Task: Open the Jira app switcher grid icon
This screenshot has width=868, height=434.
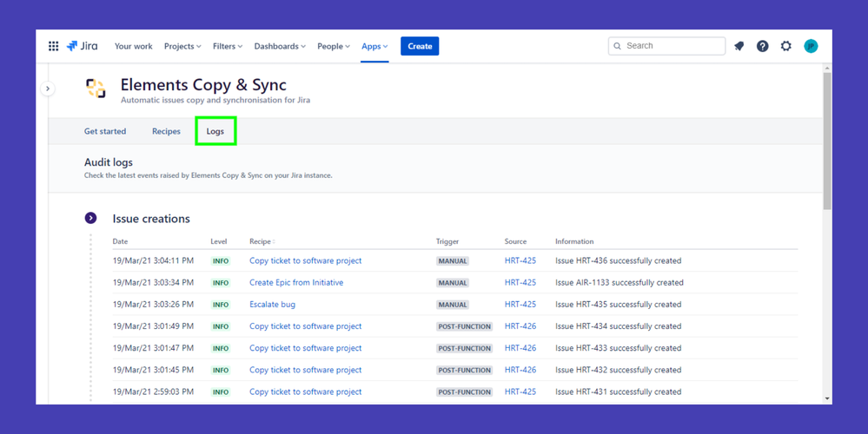Action: (x=53, y=46)
